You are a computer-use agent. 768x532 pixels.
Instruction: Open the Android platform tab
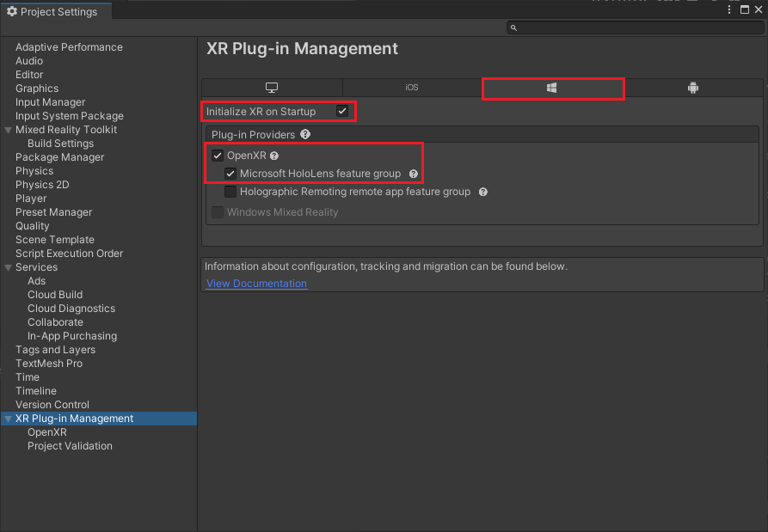coord(692,88)
